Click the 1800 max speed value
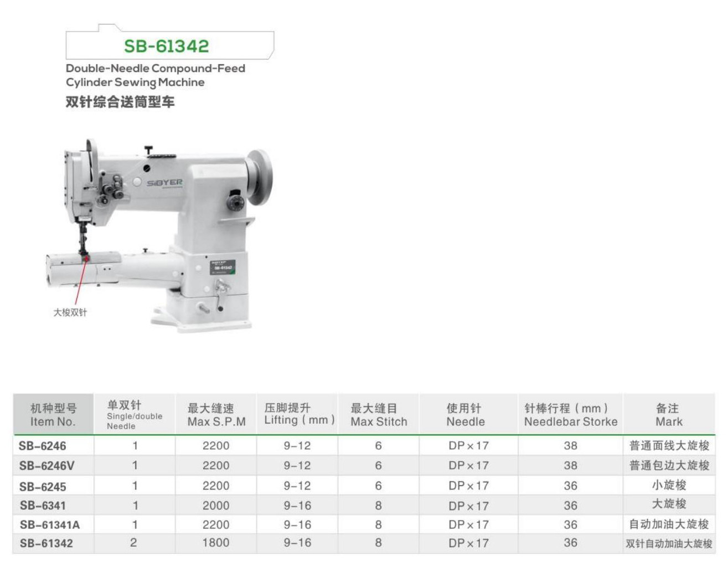 [x=215, y=543]
